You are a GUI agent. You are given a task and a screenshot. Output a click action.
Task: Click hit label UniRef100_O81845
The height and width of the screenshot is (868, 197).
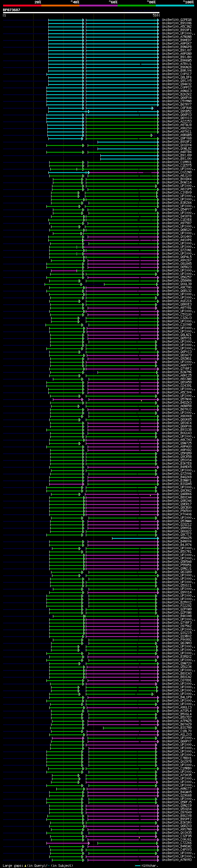177,264
